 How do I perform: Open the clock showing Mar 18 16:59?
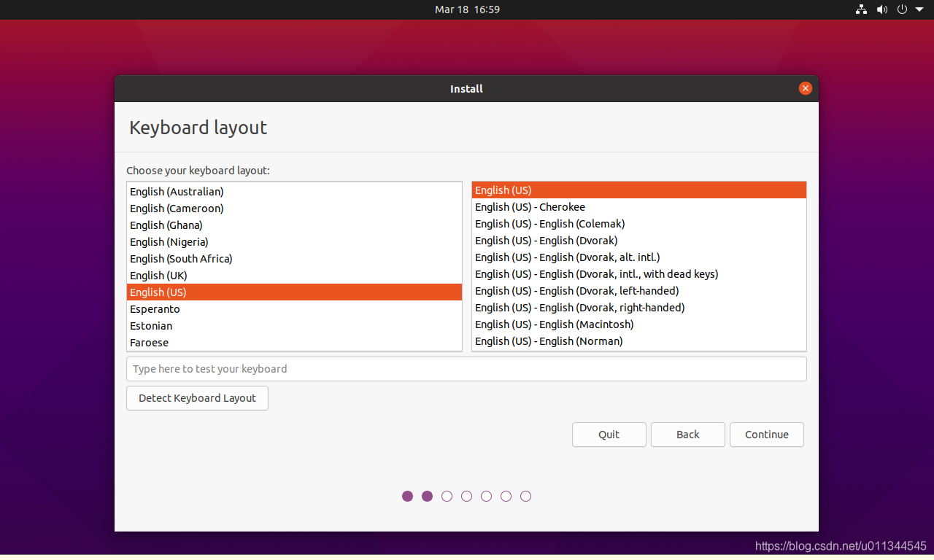[x=467, y=9]
